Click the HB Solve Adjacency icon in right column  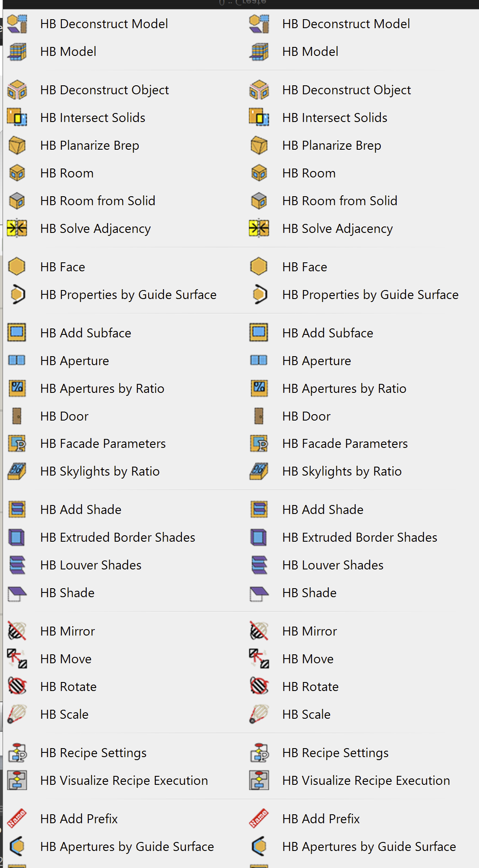(x=259, y=229)
